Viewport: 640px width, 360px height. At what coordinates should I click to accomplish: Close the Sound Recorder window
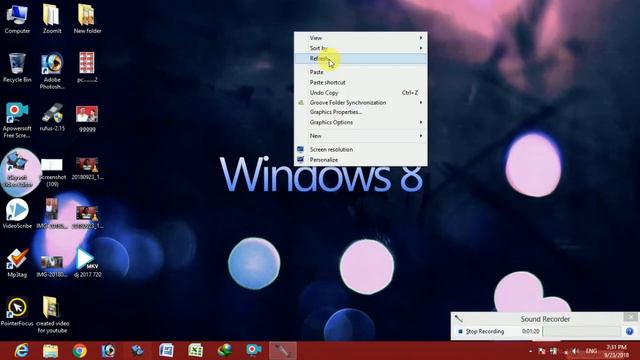point(631,317)
